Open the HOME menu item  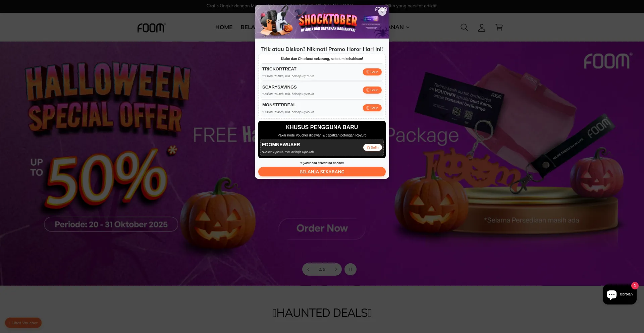click(x=224, y=27)
